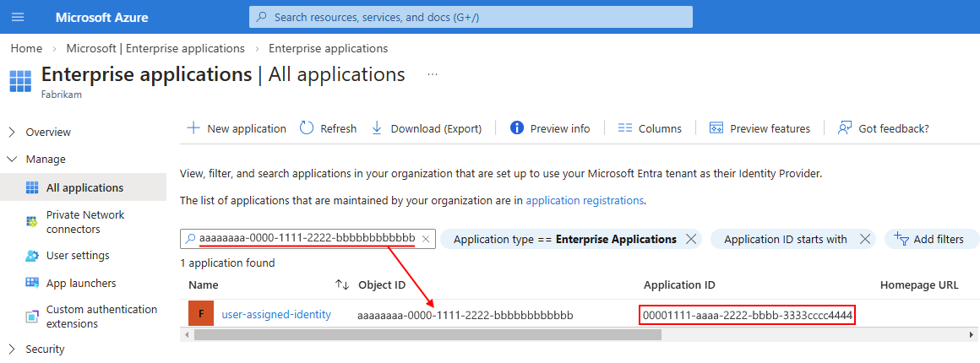Open Preview features
980x363 pixels.
[x=760, y=128]
